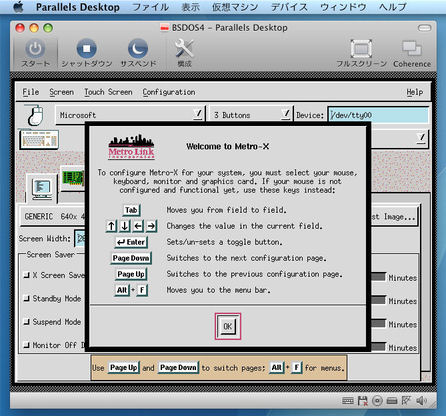Toggle X Screen Saver checkbox

(27, 275)
